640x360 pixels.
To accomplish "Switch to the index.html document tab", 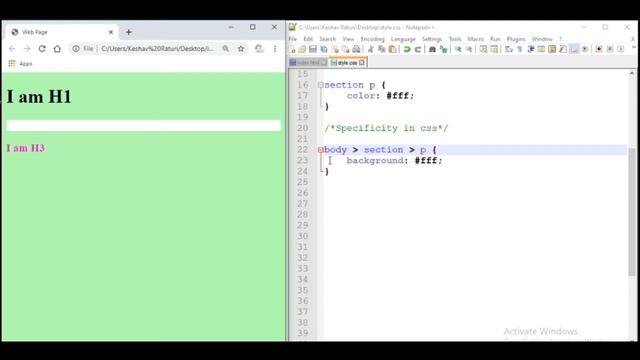I will (308, 62).
